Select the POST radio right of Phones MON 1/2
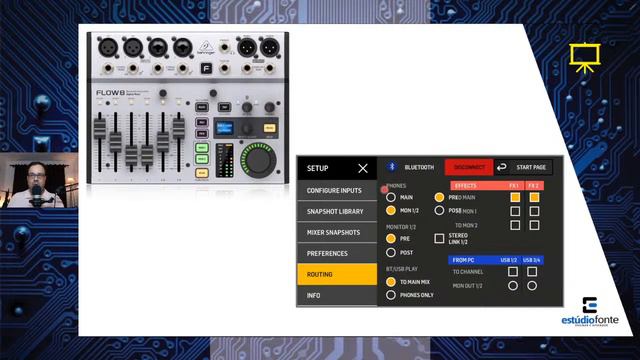The height and width of the screenshot is (360, 640). [x=439, y=211]
